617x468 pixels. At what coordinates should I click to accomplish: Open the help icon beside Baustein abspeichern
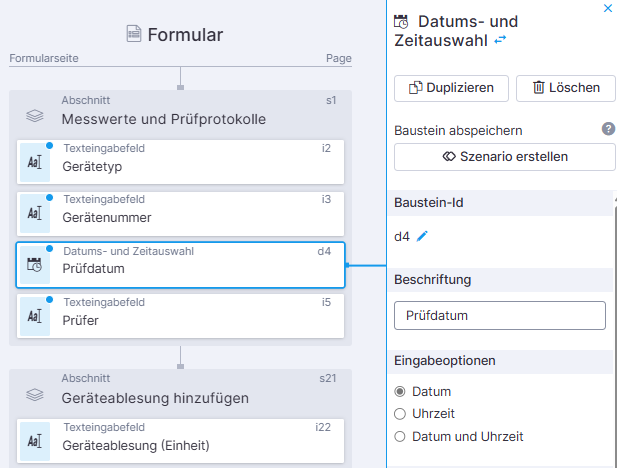coord(608,129)
